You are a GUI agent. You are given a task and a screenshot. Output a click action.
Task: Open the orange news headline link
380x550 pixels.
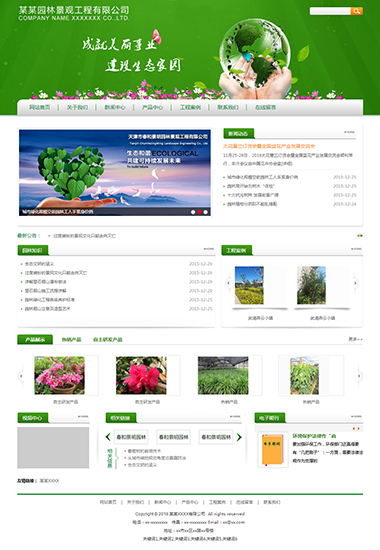[269, 146]
